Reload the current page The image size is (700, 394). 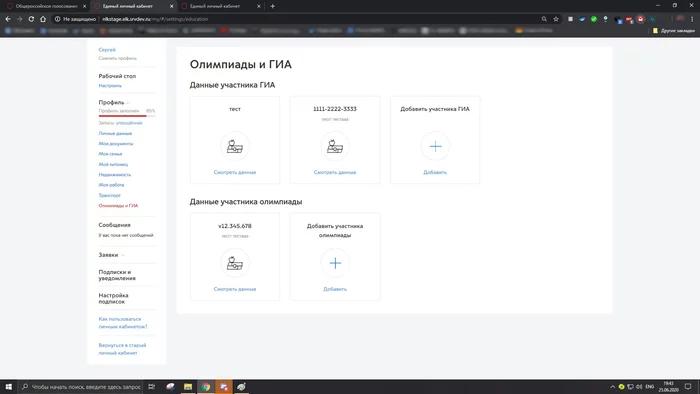(x=31, y=19)
